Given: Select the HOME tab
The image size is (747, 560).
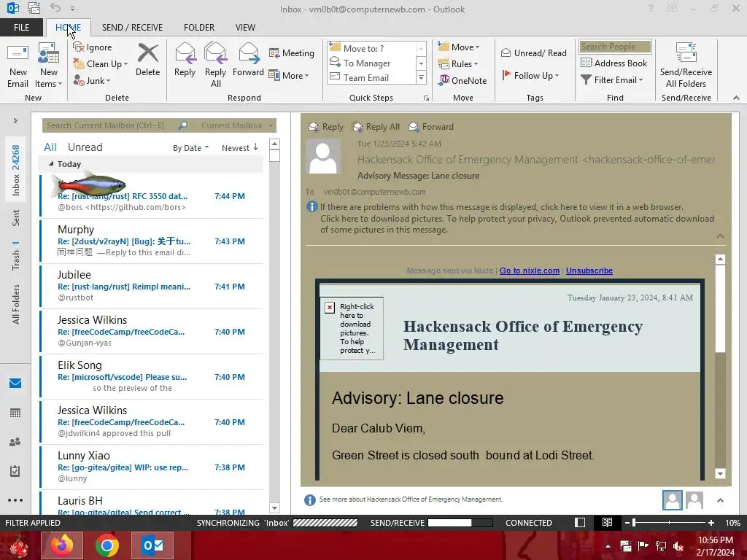Looking at the screenshot, I should (x=68, y=28).
